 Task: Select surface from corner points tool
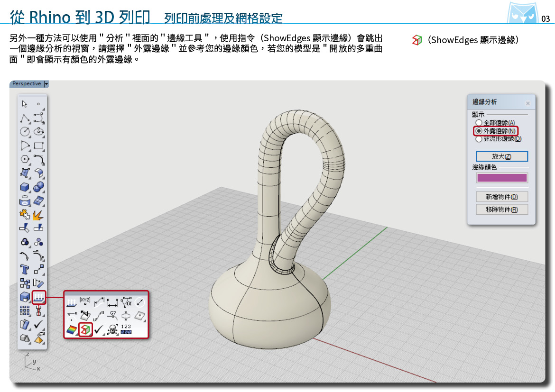[x=25, y=173]
